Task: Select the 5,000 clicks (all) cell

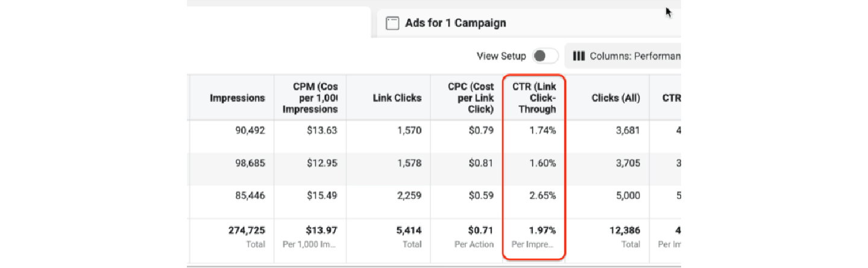Action: (x=627, y=195)
